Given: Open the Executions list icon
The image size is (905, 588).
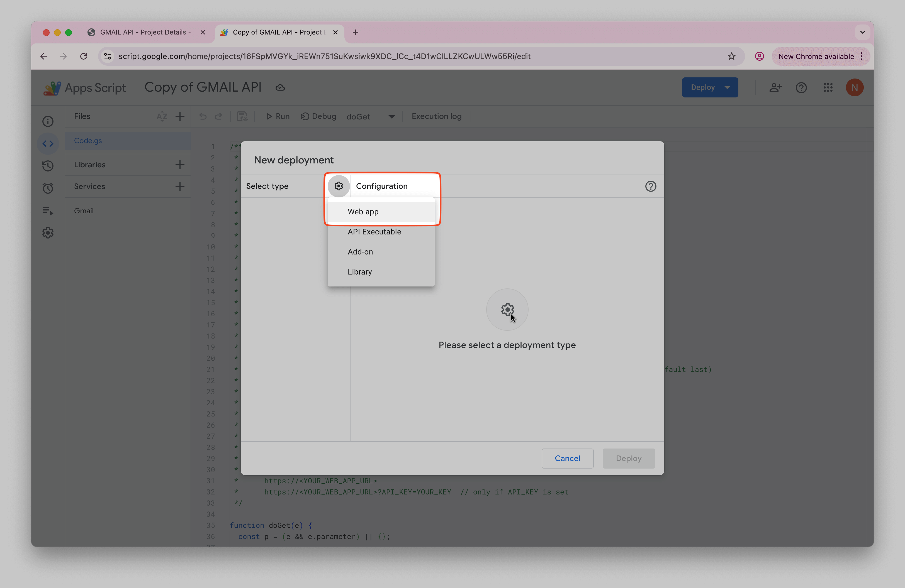Looking at the screenshot, I should (x=48, y=210).
